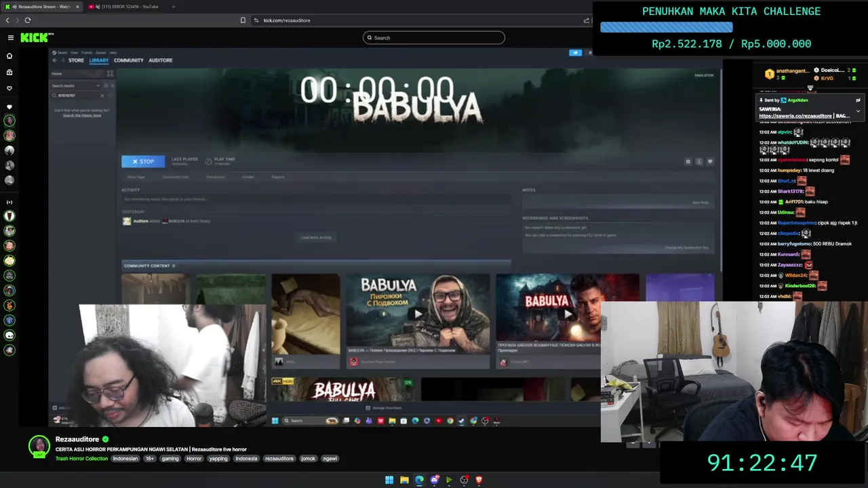868x488 pixels.
Task: Click the rank 1 anathangant leaderboard badge
Action: [770, 74]
